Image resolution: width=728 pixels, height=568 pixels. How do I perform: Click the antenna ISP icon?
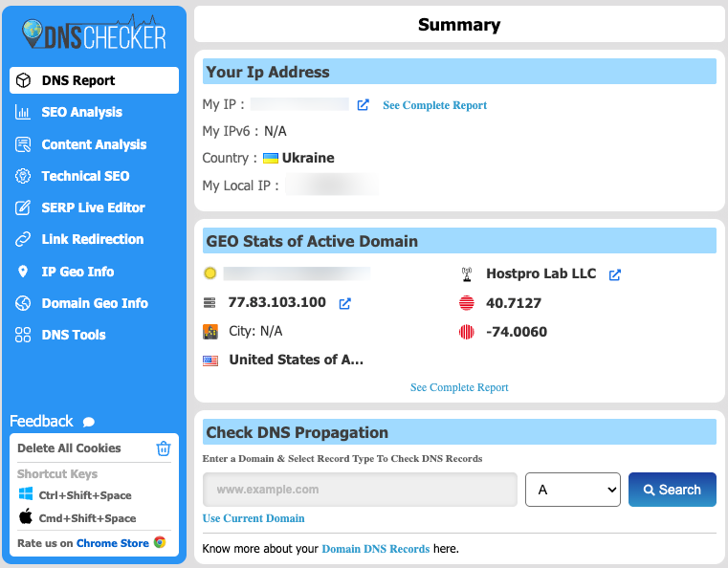(467, 274)
